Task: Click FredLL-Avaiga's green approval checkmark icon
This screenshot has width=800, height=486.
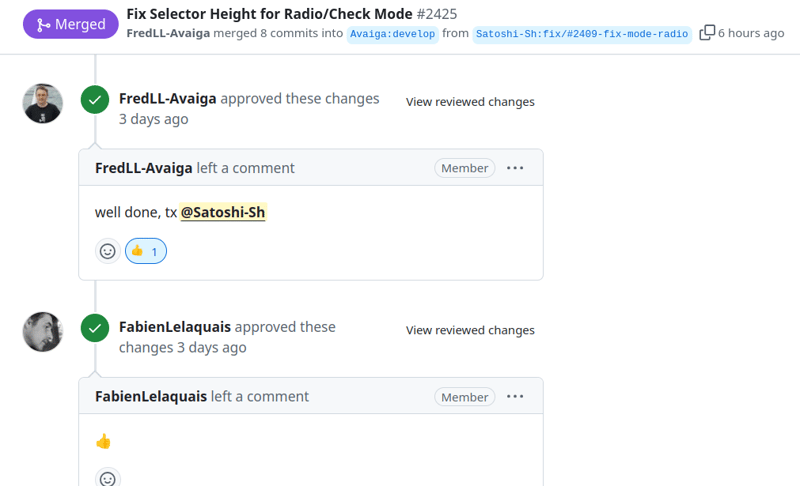Action: coord(95,100)
